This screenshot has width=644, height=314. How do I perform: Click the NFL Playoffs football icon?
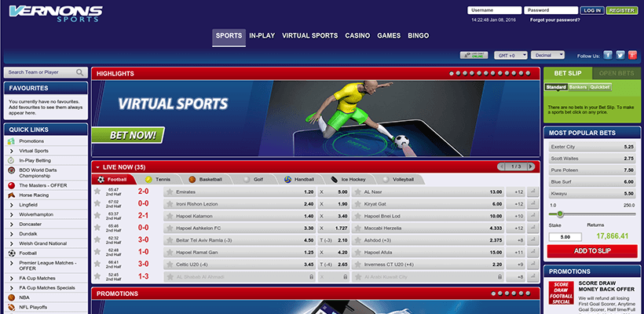12,308
